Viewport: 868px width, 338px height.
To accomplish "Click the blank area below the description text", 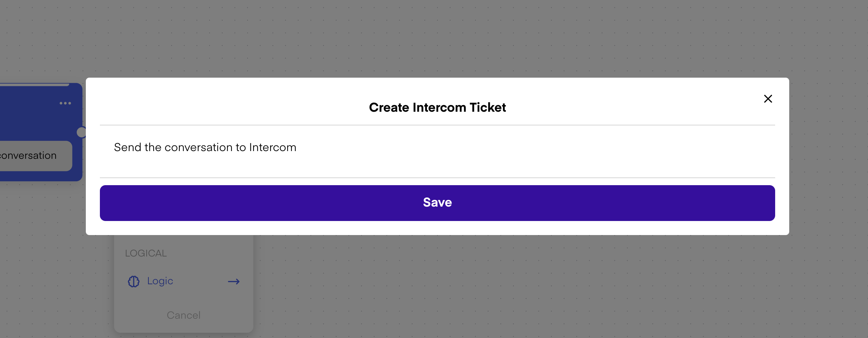I will point(437,166).
